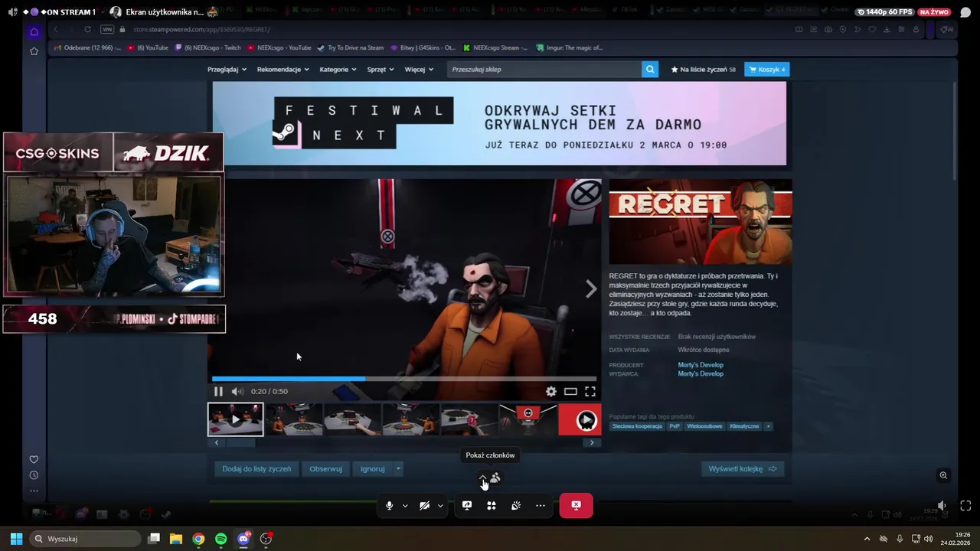980x551 pixels.
Task: Click the show members people icon
Action: pyautogui.click(x=496, y=478)
